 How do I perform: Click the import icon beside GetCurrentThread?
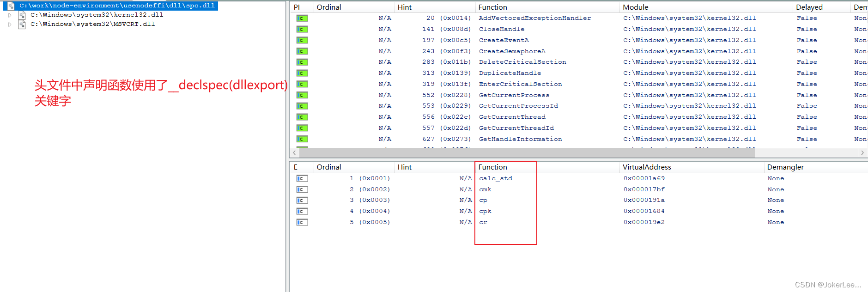click(x=302, y=117)
